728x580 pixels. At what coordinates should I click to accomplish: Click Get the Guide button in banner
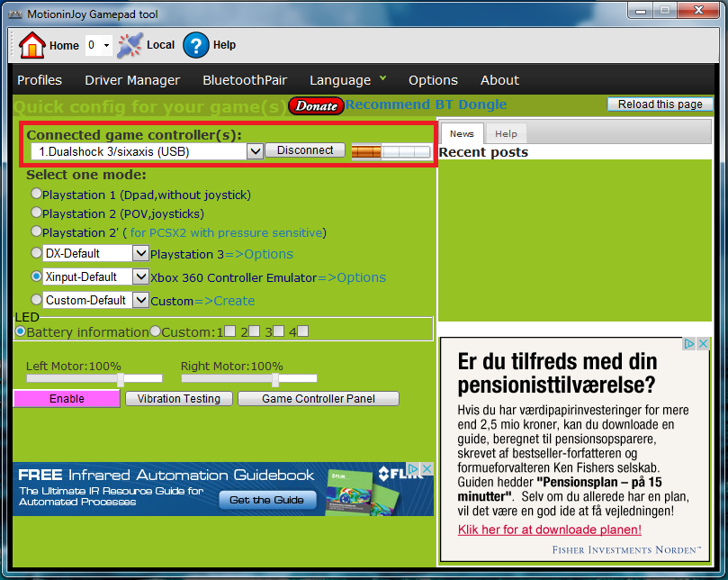coord(267,500)
